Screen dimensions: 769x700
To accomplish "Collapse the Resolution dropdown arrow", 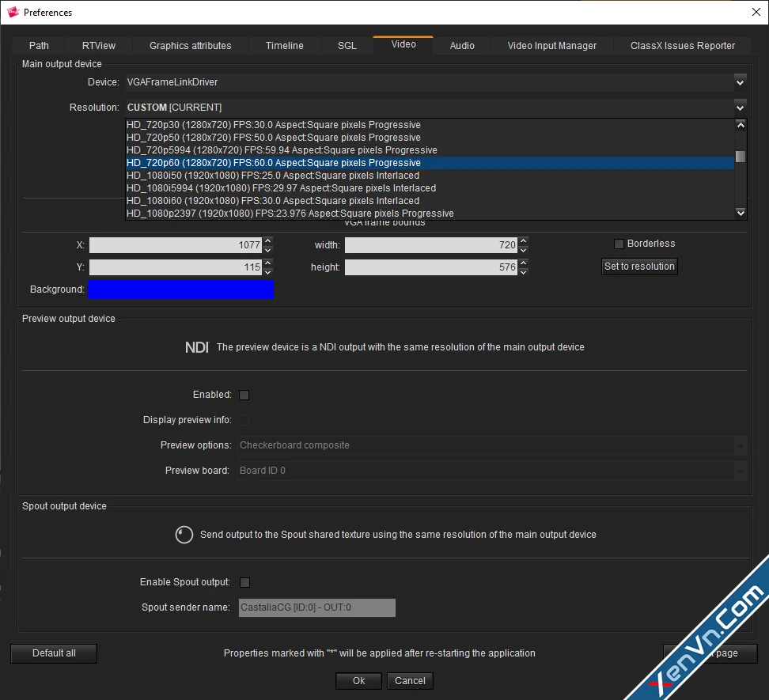I will (740, 108).
